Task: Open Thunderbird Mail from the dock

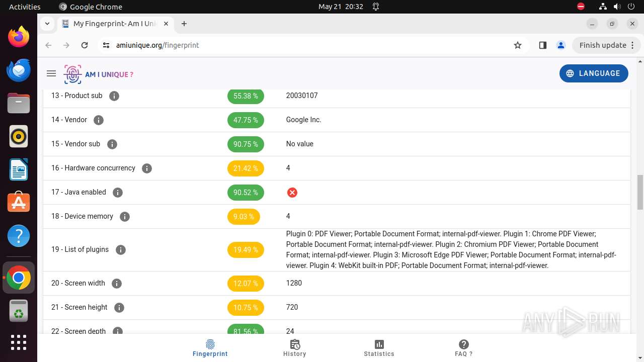Action: [x=19, y=70]
